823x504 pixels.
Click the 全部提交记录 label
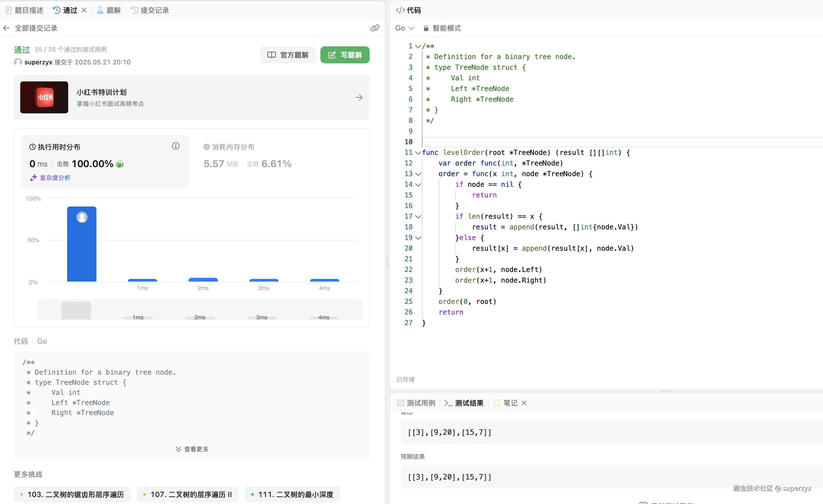coord(36,28)
